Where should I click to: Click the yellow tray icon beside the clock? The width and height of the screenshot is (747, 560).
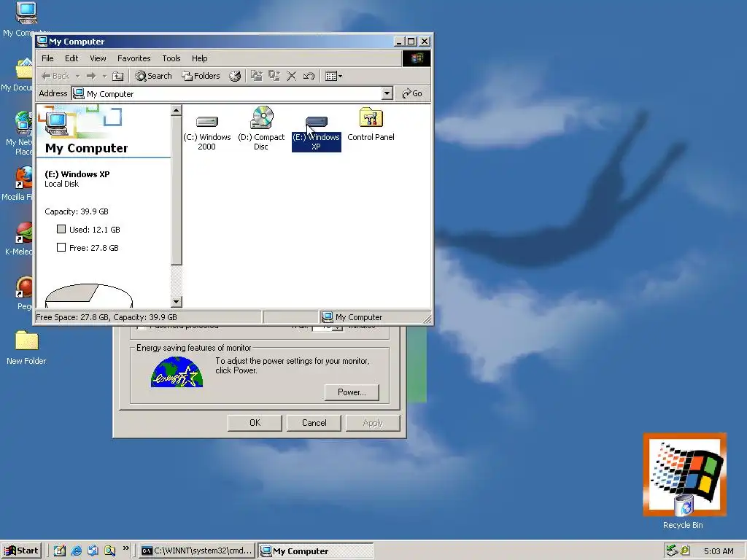click(x=685, y=551)
